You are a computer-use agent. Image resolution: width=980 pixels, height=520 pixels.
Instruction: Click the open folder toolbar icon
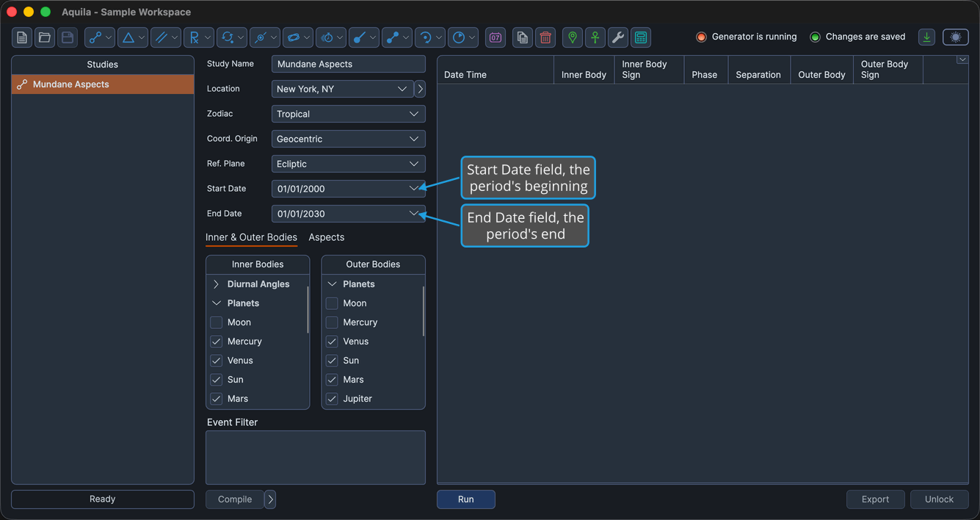(45, 37)
